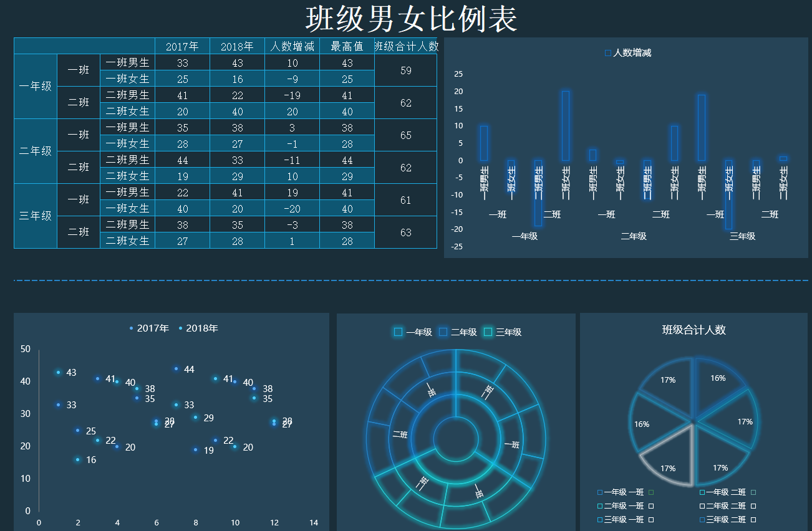Click the 14 label on scatter X axis
Viewport: 812px width, 531px height.
click(314, 523)
